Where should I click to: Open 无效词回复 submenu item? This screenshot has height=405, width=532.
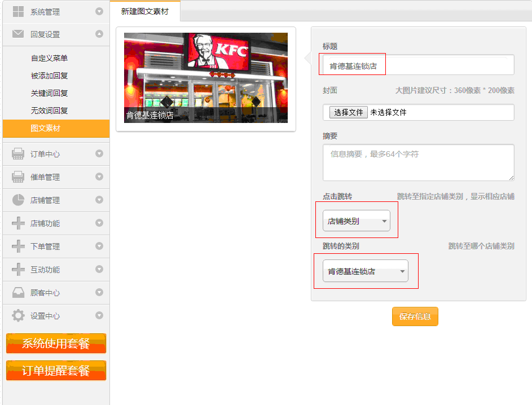49,111
